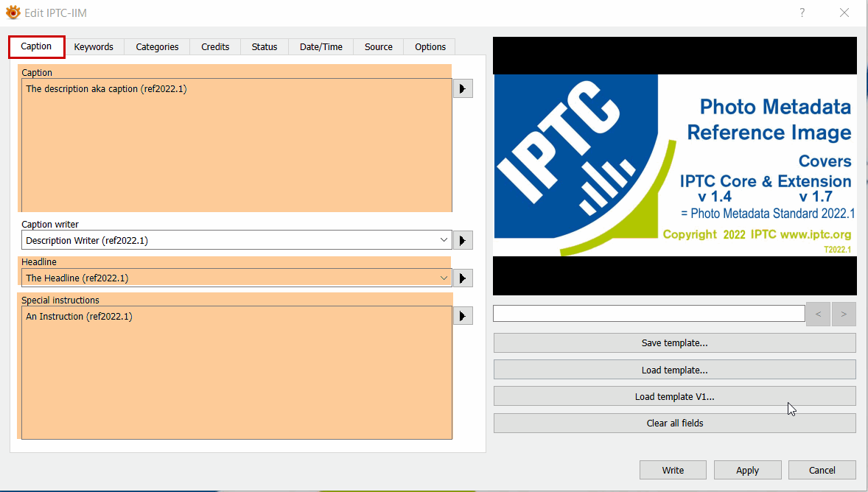
Task: Open the Categories tab
Action: 157,47
